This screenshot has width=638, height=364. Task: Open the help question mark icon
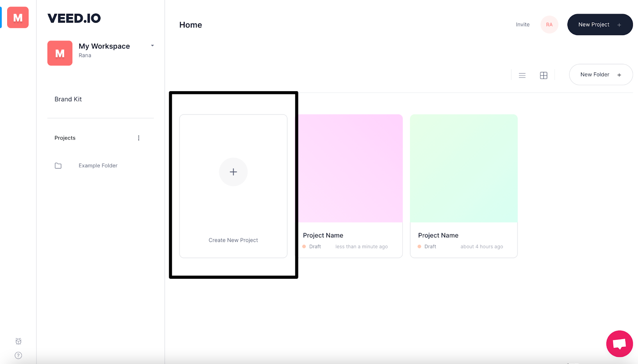pos(18,356)
